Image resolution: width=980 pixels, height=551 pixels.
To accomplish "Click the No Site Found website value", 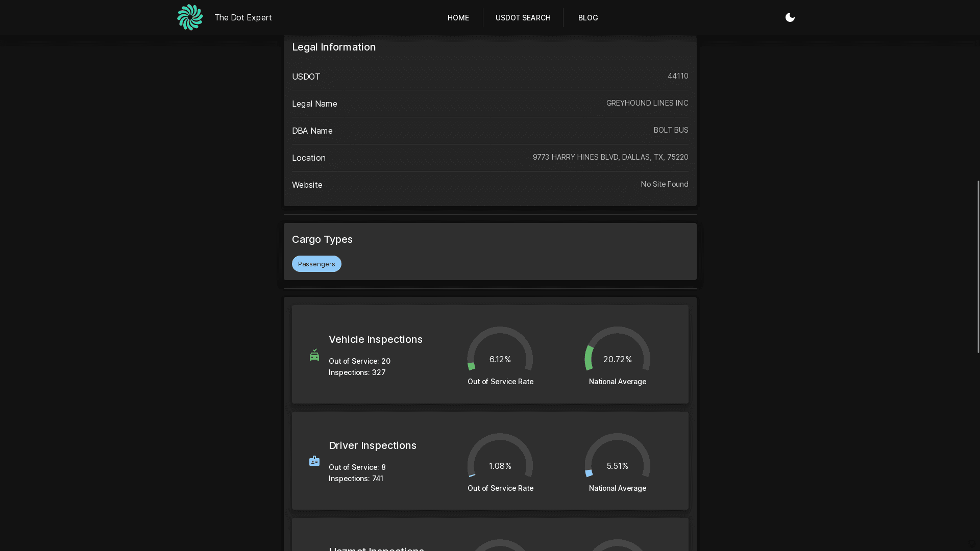I will click(x=664, y=184).
